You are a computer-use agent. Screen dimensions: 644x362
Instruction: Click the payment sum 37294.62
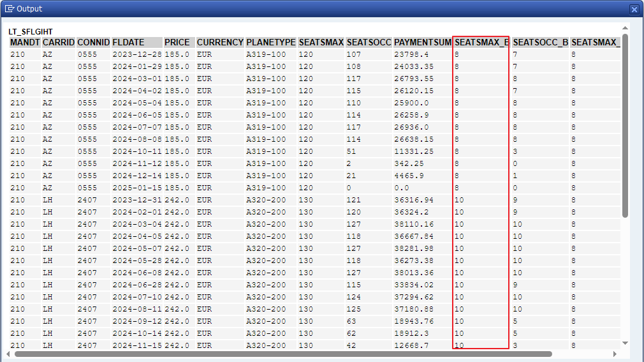[x=414, y=297]
